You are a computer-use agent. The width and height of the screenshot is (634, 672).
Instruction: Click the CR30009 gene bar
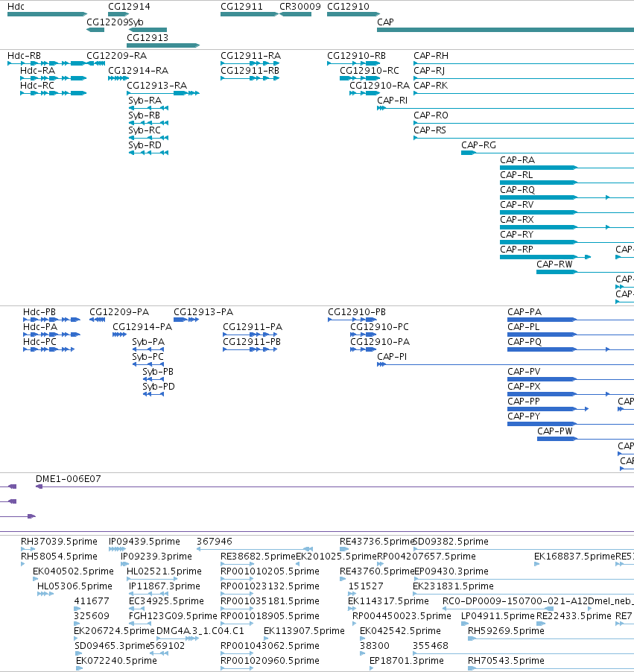[295, 14]
